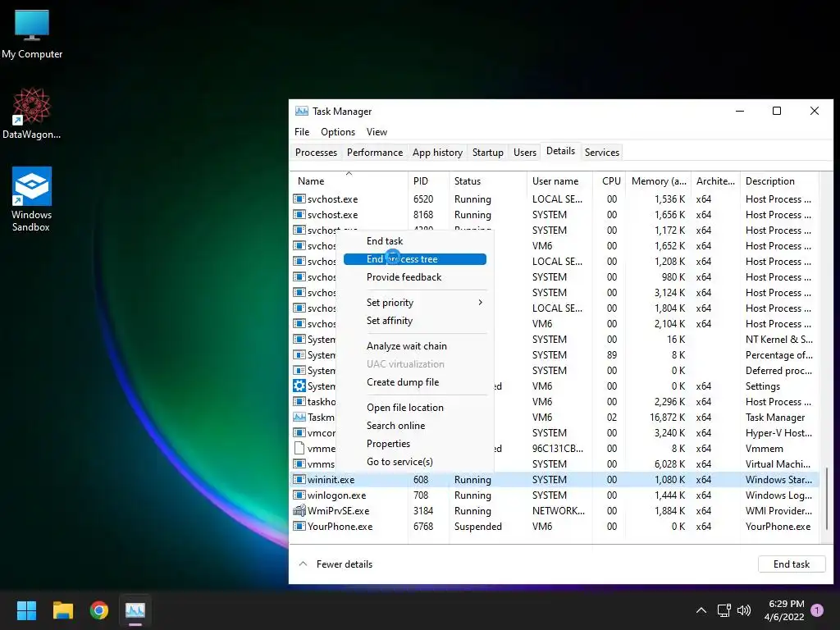Open the Options menu
Viewport: 840px width, 630px height.
coord(337,132)
